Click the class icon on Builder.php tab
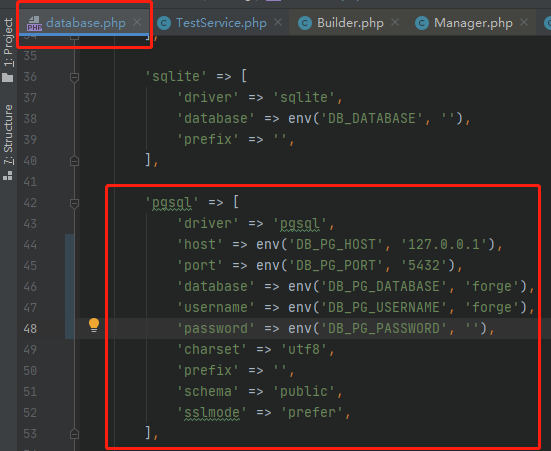 [305, 23]
